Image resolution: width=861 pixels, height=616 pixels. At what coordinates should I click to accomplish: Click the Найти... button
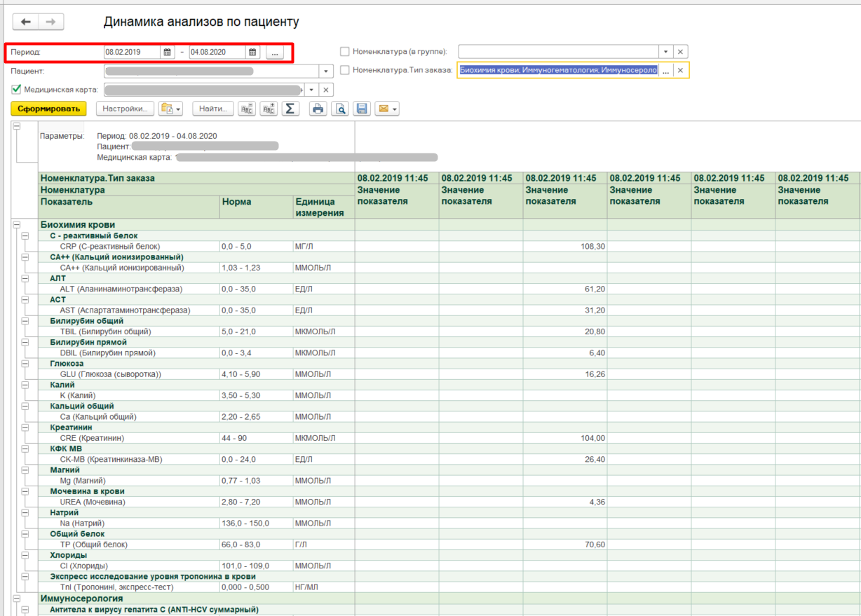tap(213, 109)
